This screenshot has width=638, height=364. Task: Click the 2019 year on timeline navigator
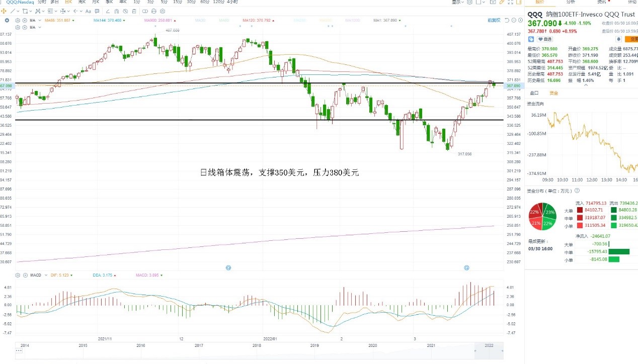[314, 346]
